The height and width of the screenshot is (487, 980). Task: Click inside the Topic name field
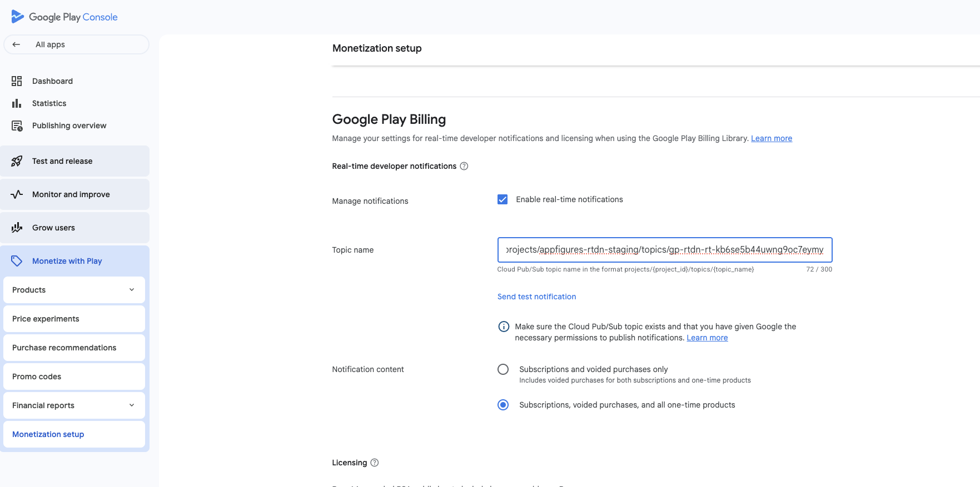click(x=665, y=250)
